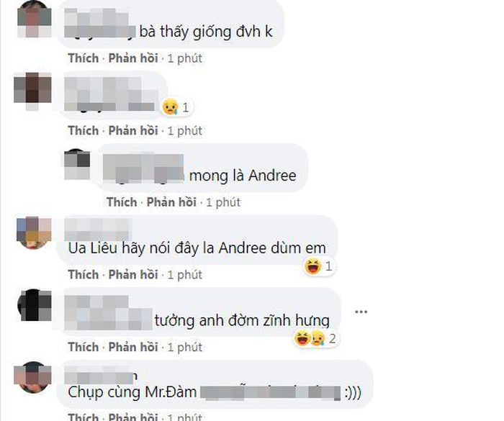Open avatar of 'Ua Liêu hãy nói' commenter

click(34, 233)
